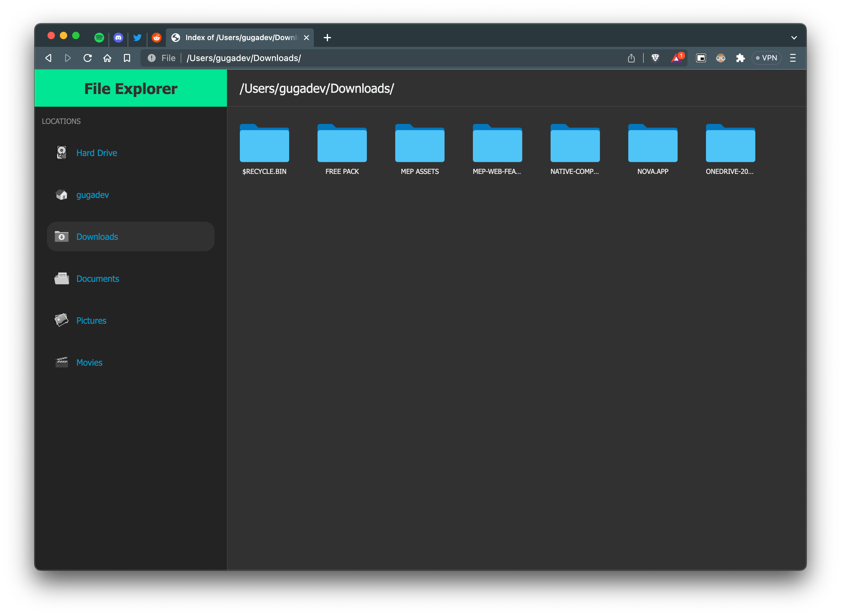Screen dimensions: 841x616
Task: Select the Downloads index browser tab
Action: point(239,37)
